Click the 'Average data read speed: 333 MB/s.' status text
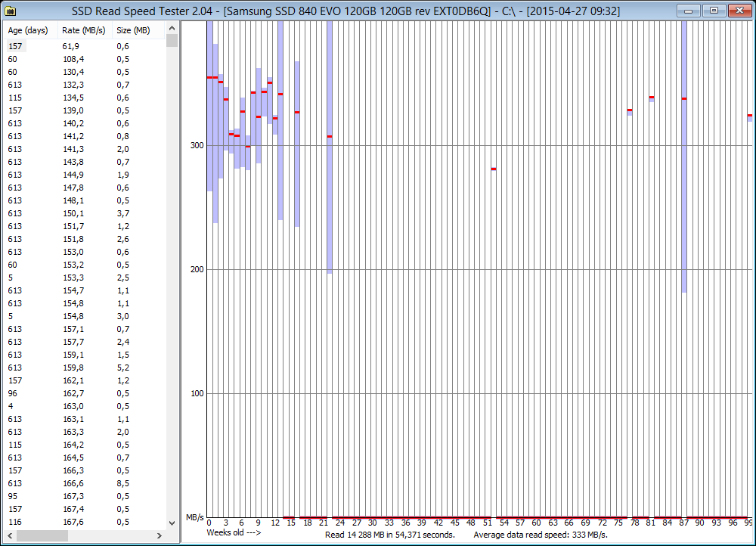 click(x=541, y=535)
